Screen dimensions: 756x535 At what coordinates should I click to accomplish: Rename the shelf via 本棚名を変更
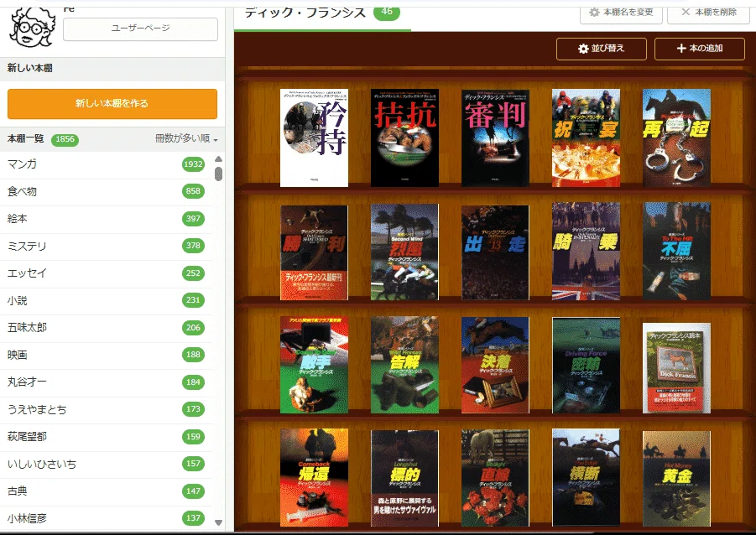622,13
